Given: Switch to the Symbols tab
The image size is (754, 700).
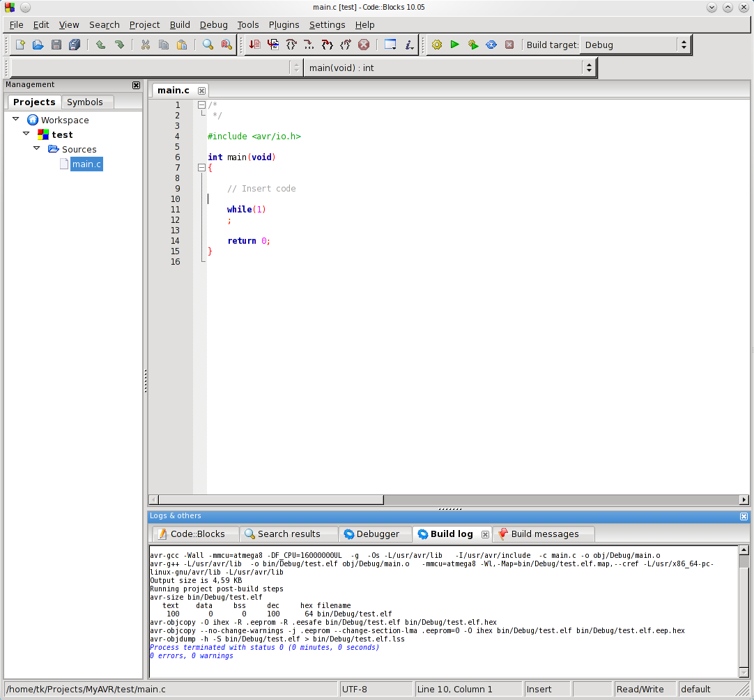Looking at the screenshot, I should pyautogui.click(x=87, y=102).
